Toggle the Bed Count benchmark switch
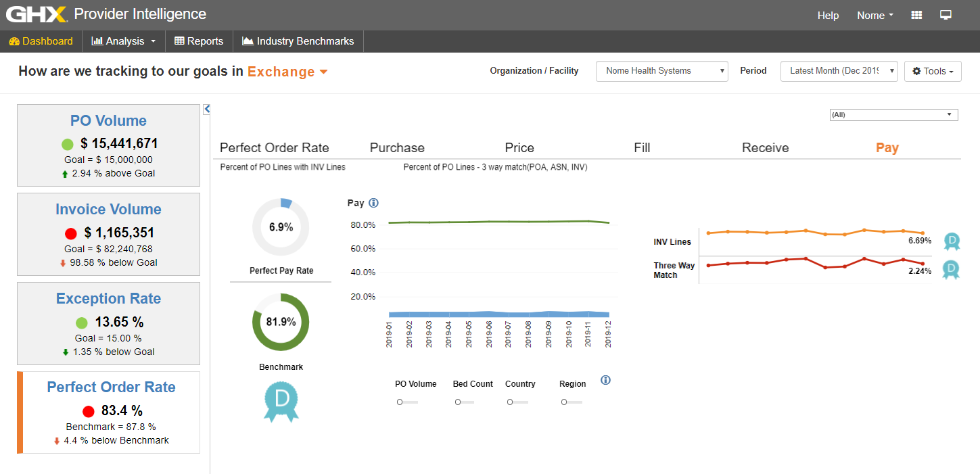Screen dimensions: 980x474 [464, 402]
